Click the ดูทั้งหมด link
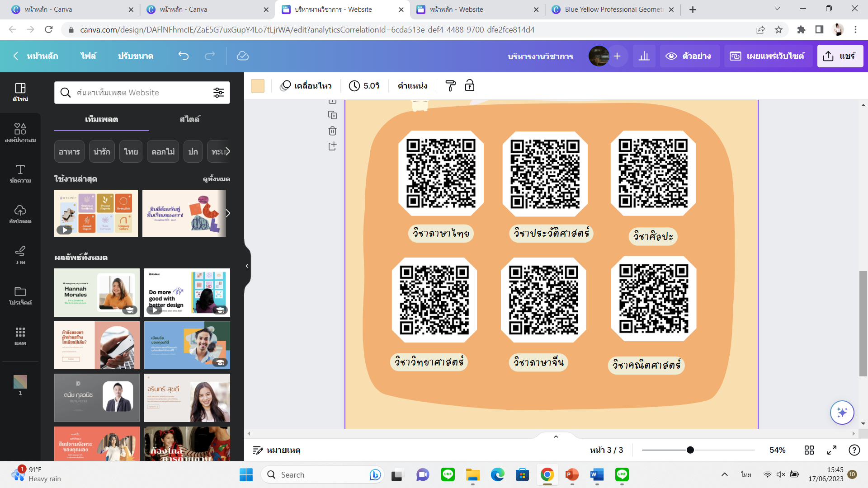The width and height of the screenshot is (868, 488). pyautogui.click(x=216, y=179)
